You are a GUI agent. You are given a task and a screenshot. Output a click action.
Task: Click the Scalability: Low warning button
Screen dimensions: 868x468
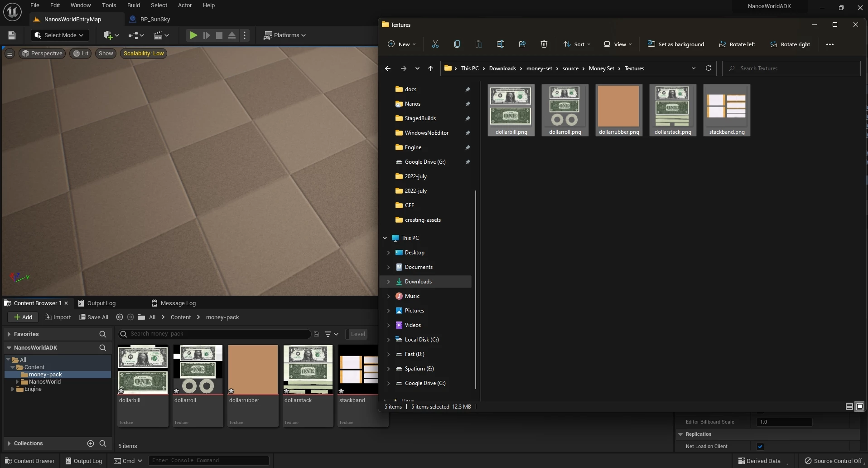pyautogui.click(x=144, y=54)
